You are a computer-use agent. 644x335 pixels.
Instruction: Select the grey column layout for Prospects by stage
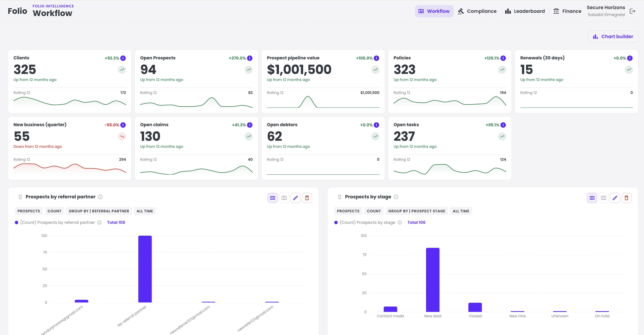604,198
